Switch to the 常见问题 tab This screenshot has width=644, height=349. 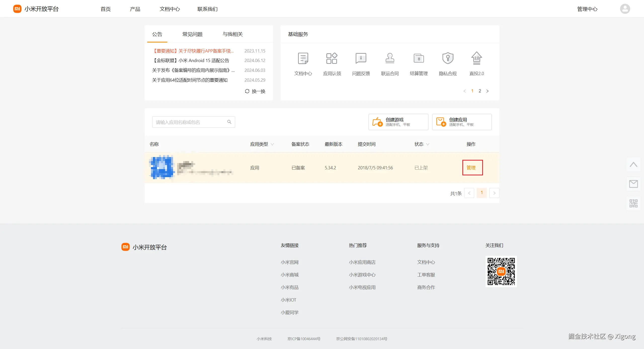coord(192,34)
